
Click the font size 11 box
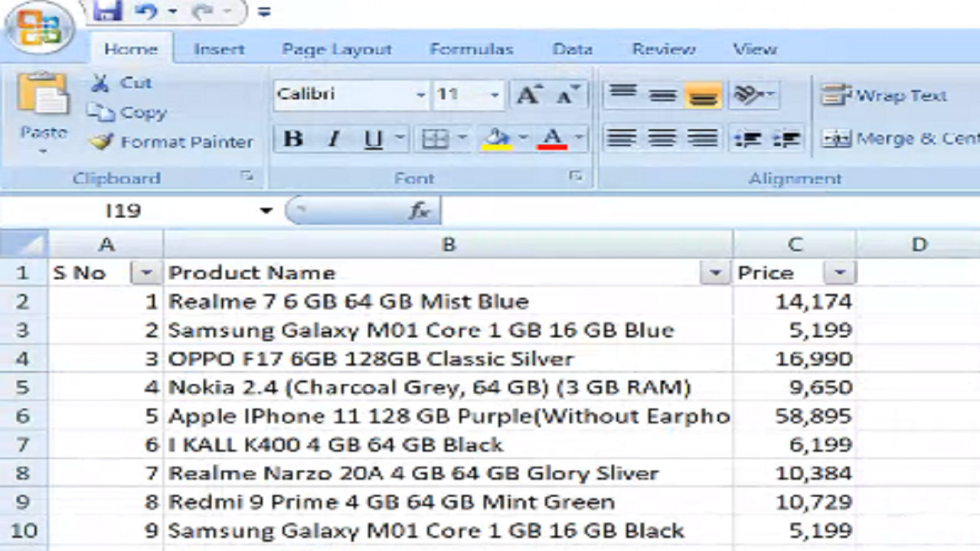(458, 95)
